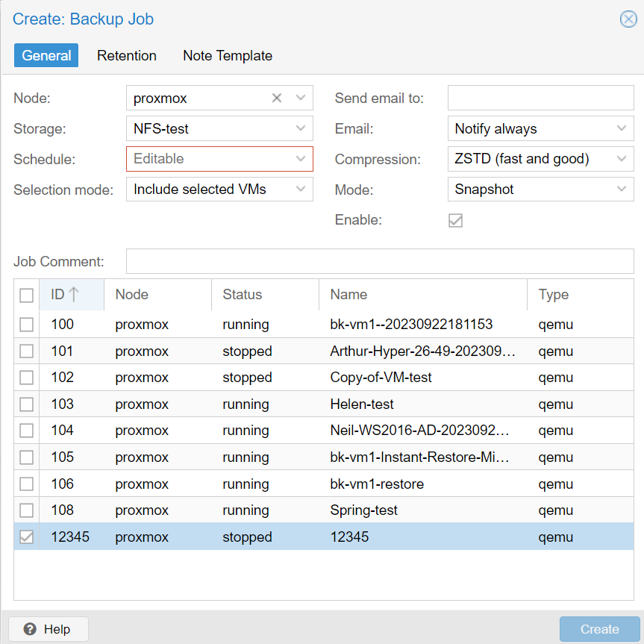
Task: Open the Schedule dropdown list
Action: (x=301, y=159)
